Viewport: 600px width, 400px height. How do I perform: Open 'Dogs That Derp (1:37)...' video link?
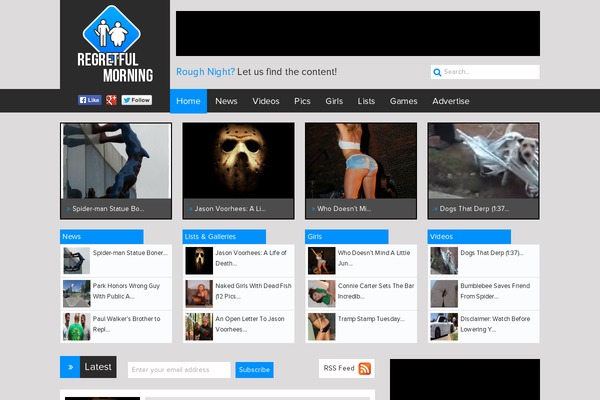[492, 253]
